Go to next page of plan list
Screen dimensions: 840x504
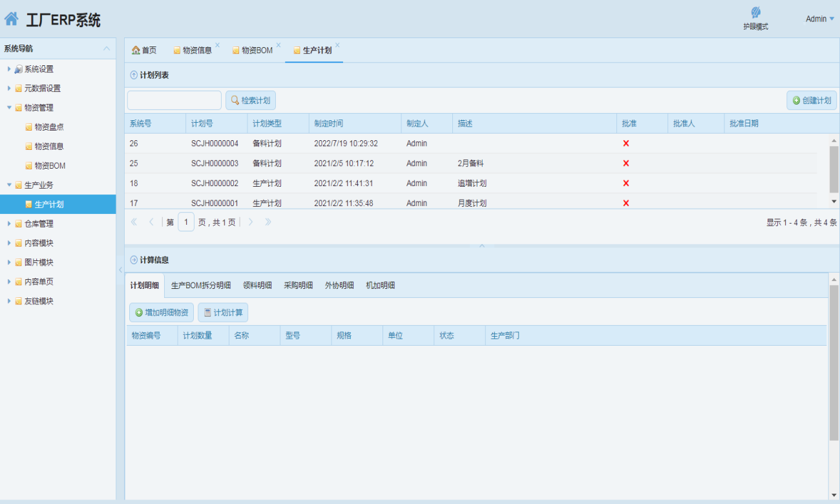click(x=251, y=222)
